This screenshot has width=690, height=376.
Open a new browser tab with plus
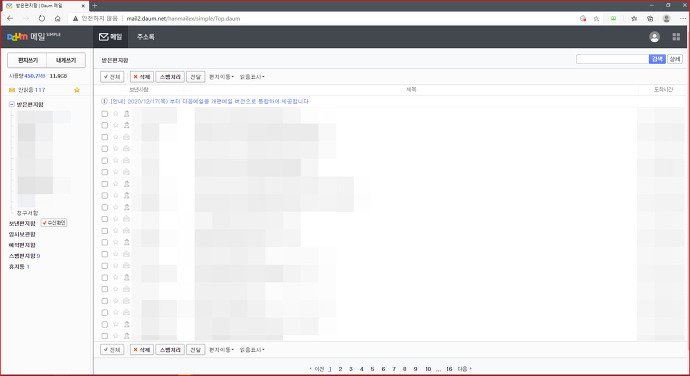pos(95,6)
